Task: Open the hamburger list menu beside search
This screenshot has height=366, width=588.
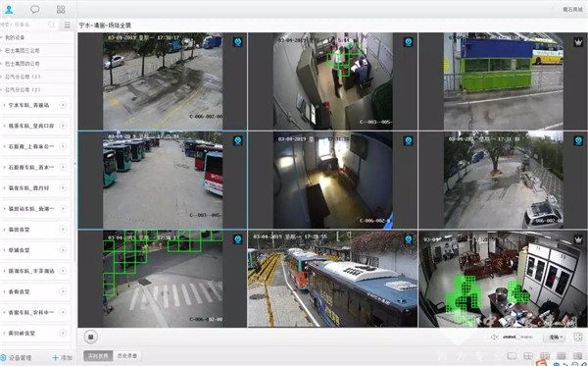Action: [x=67, y=25]
